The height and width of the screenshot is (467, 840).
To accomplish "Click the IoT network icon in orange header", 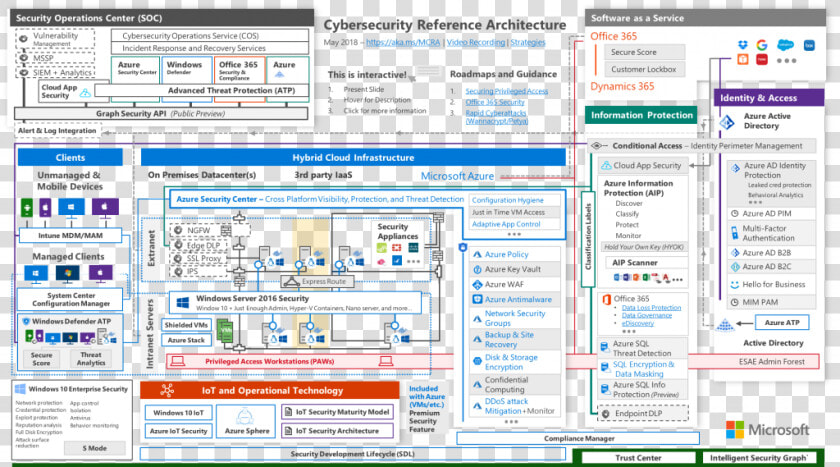I will tap(167, 390).
